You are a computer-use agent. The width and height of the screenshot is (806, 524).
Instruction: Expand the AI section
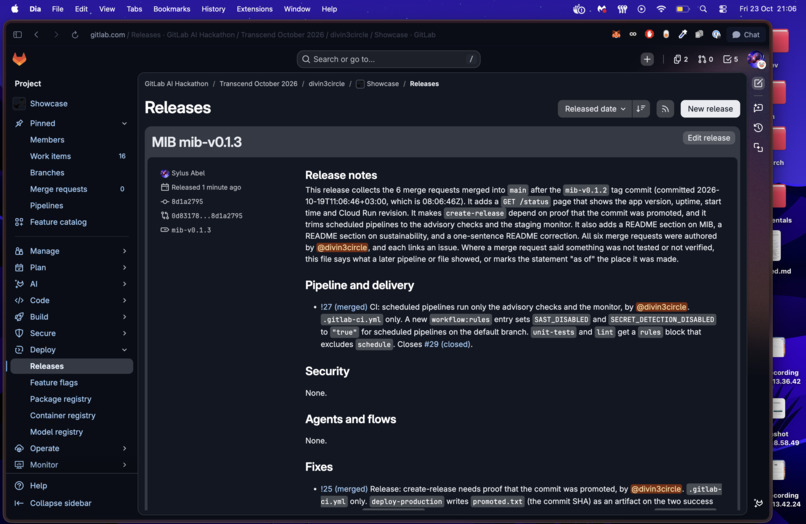tap(124, 284)
